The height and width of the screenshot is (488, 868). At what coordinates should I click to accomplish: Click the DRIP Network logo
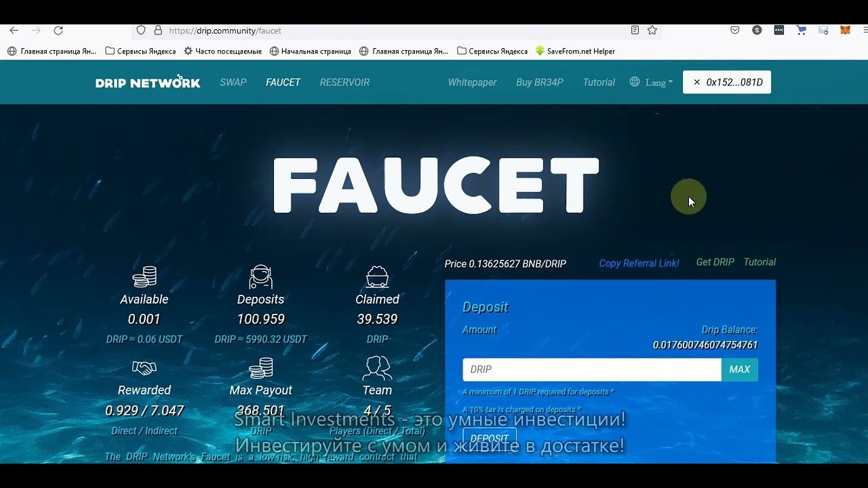click(x=148, y=82)
